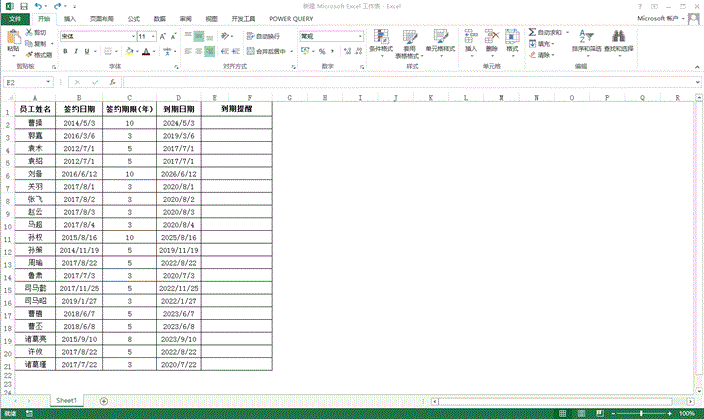Click the Save icon in quick access toolbar
Viewport: 704px width, 419px height.
pos(22,6)
